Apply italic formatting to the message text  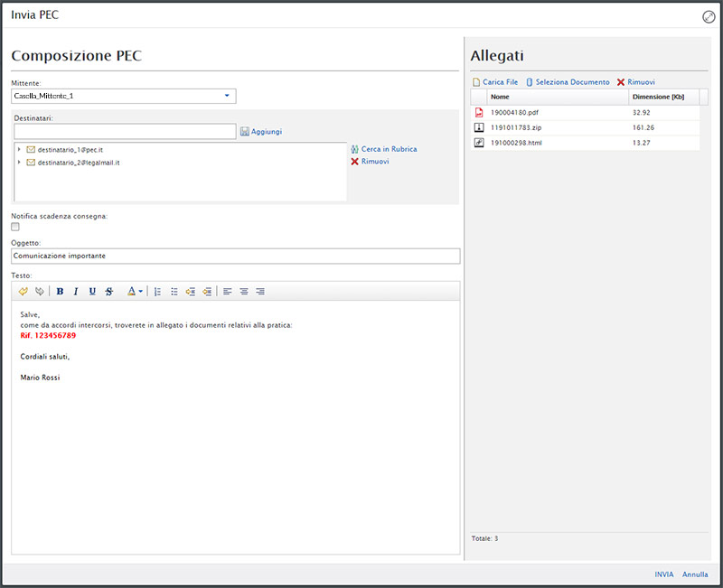[76, 291]
